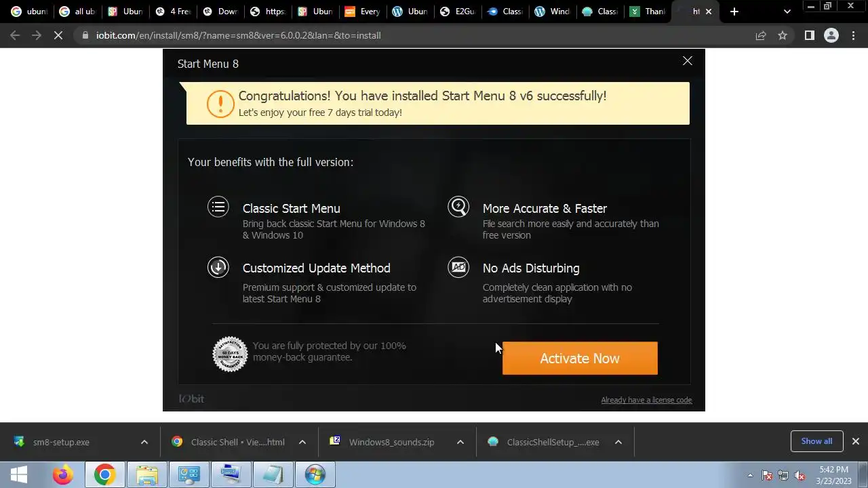Show hidden system tray icons
Screen dimensions: 868x488
pos(750,476)
